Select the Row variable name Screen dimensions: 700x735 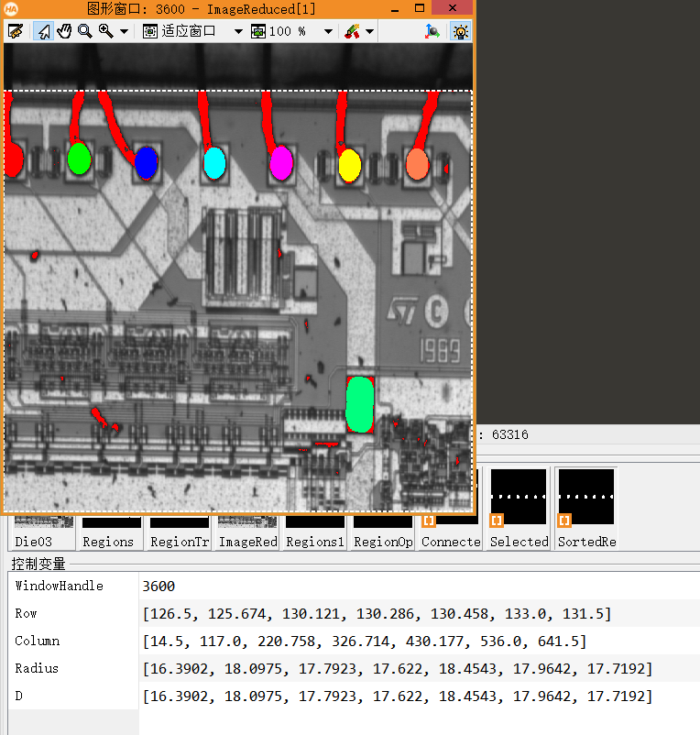click(x=26, y=614)
